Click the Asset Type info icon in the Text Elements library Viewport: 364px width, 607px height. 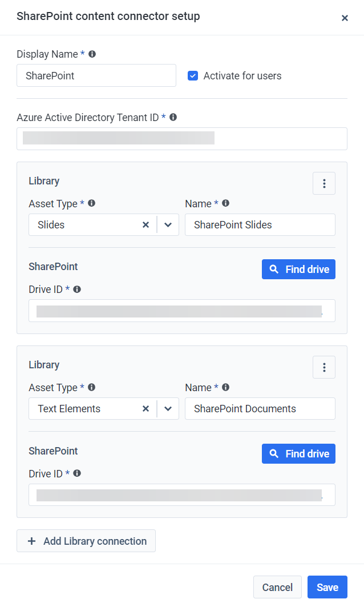pyautogui.click(x=92, y=387)
